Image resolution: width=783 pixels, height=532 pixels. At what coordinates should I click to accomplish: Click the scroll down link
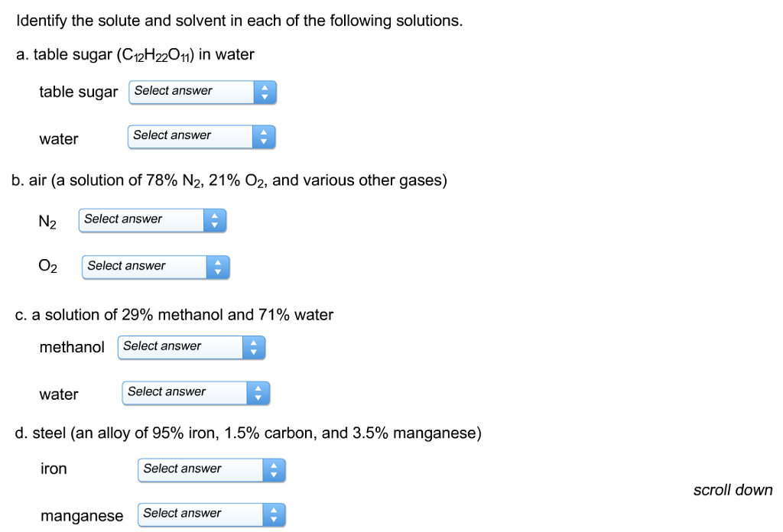tap(733, 490)
